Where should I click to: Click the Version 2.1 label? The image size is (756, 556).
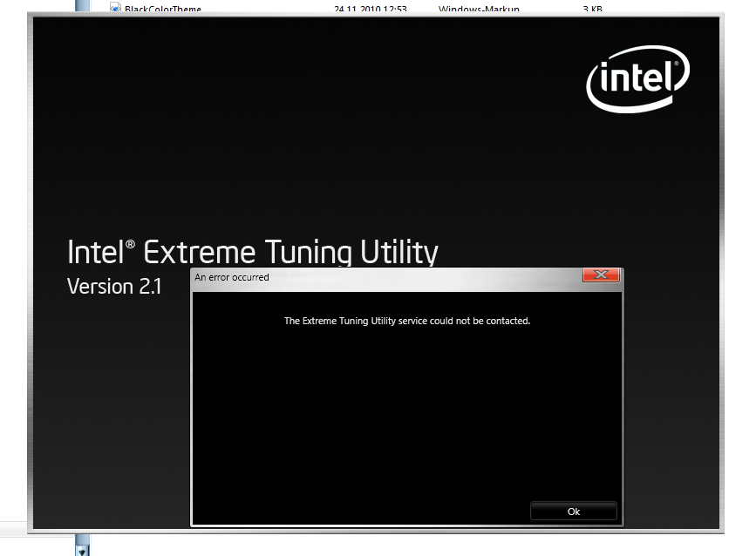point(114,287)
